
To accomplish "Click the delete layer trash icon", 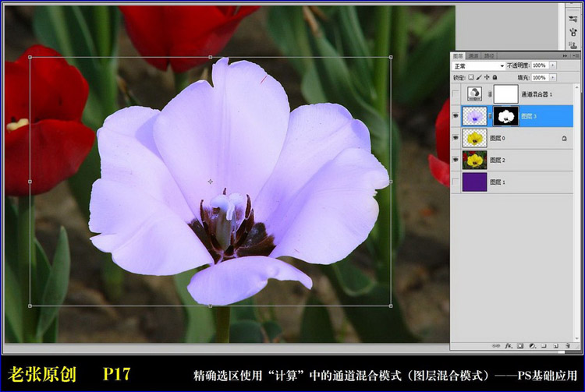I will [566, 344].
